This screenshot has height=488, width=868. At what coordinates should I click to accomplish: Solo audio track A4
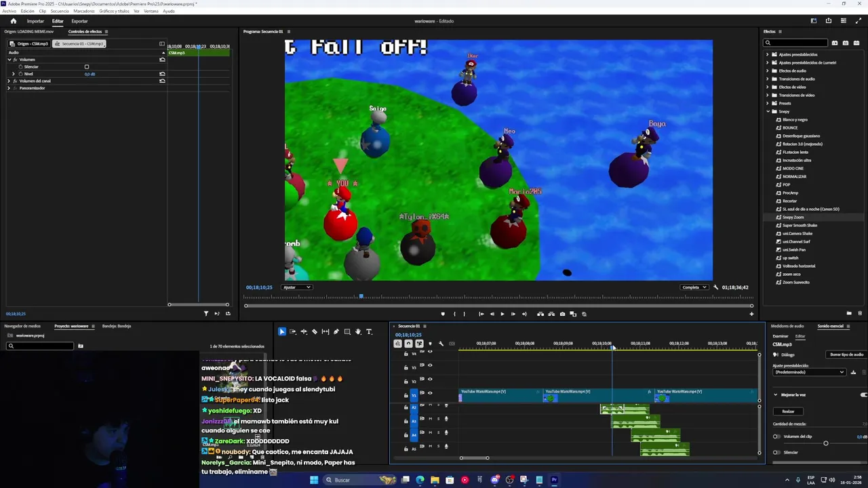click(438, 433)
